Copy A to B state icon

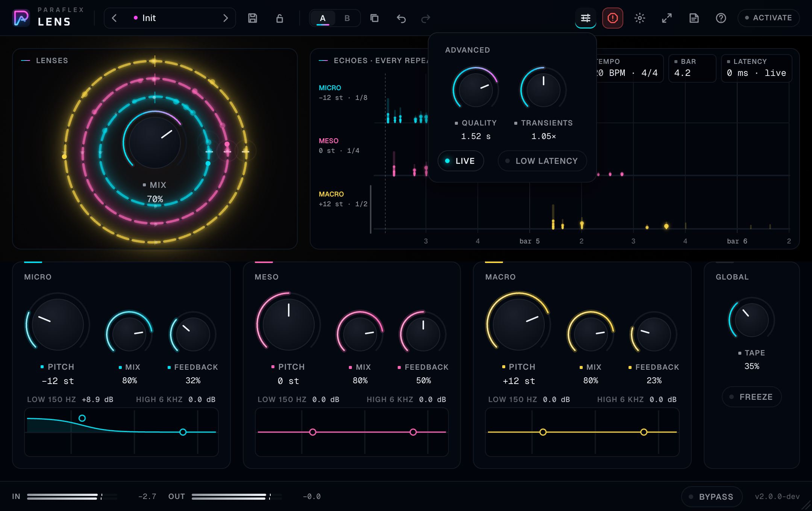(x=374, y=18)
